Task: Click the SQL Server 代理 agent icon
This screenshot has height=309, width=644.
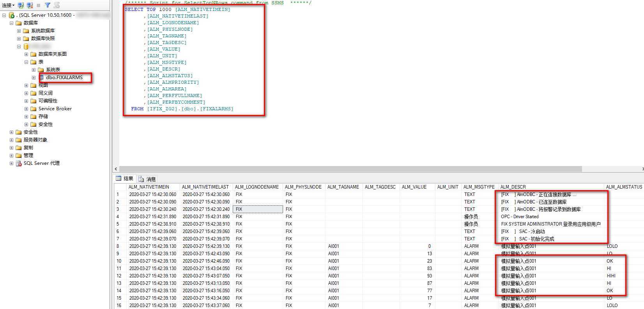Action: (19, 163)
